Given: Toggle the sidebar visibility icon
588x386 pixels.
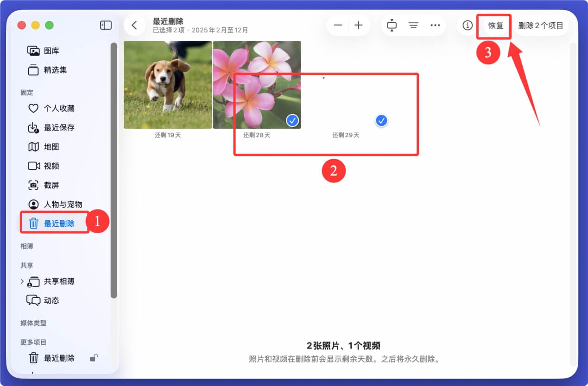Looking at the screenshot, I should [x=106, y=25].
